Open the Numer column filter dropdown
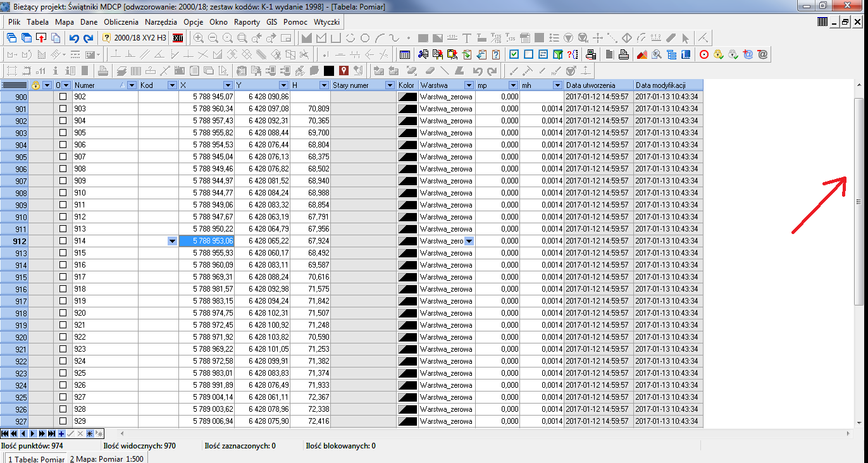This screenshot has height=463, width=868. (132, 85)
